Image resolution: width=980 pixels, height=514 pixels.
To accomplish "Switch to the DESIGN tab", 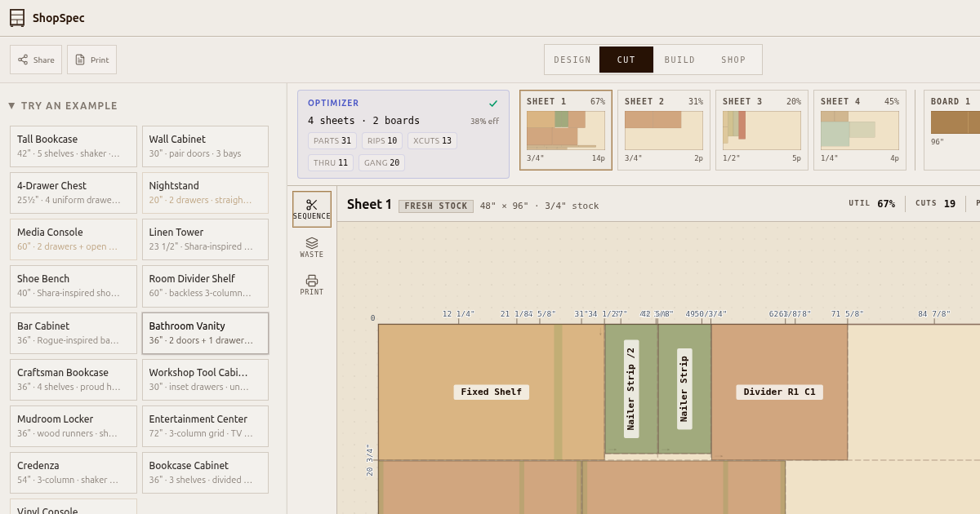I will [x=572, y=60].
